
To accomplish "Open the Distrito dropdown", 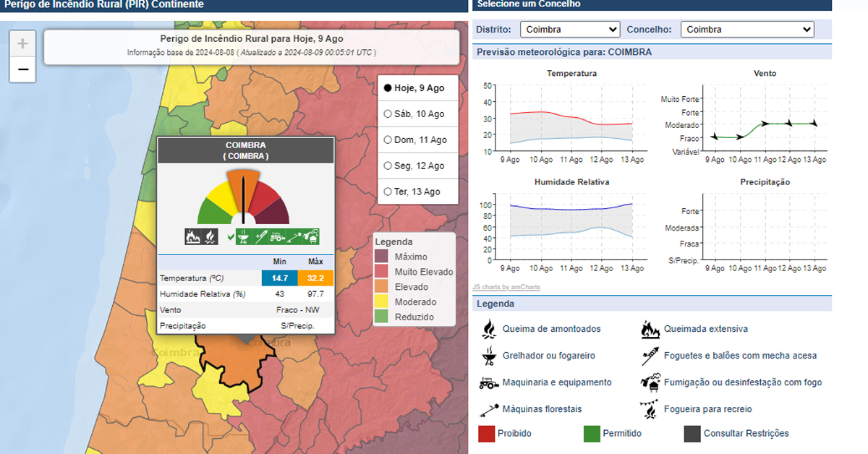I will pyautogui.click(x=570, y=30).
